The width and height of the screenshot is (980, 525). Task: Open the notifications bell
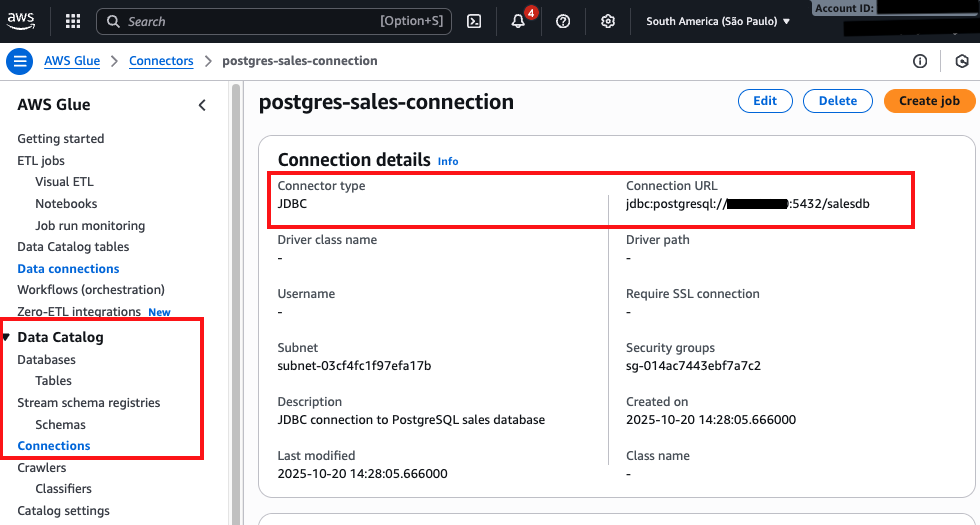[x=518, y=21]
